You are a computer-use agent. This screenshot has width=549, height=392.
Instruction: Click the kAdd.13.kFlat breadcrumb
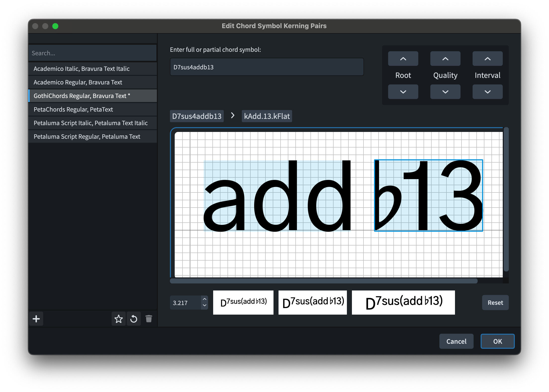click(x=267, y=116)
